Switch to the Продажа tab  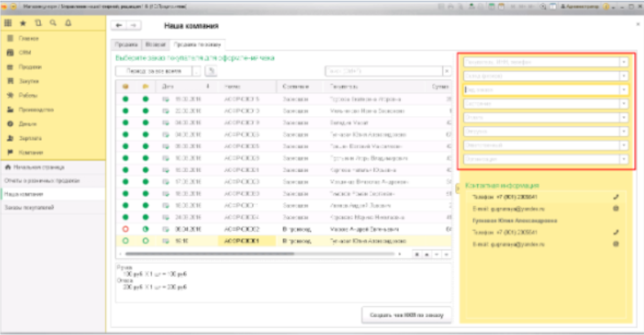[127, 45]
